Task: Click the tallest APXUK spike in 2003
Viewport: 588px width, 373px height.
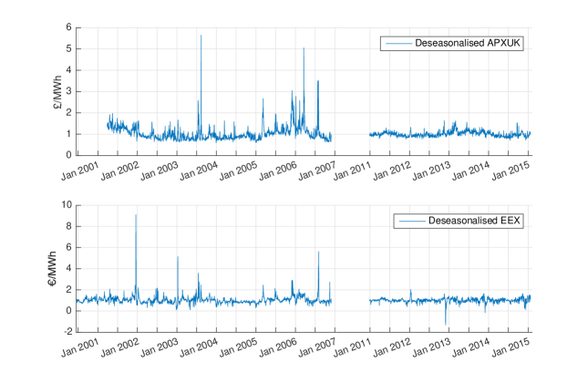Action: (201, 36)
